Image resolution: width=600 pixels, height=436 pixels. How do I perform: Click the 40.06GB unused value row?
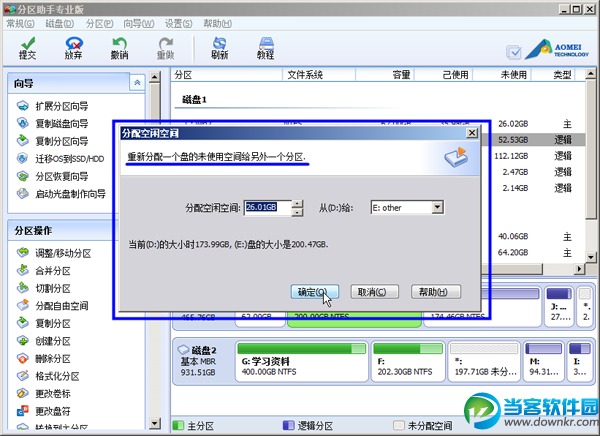[x=513, y=236]
